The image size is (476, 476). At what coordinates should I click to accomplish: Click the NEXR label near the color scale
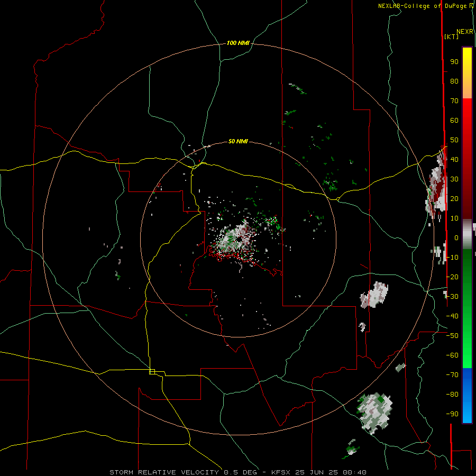point(465,32)
